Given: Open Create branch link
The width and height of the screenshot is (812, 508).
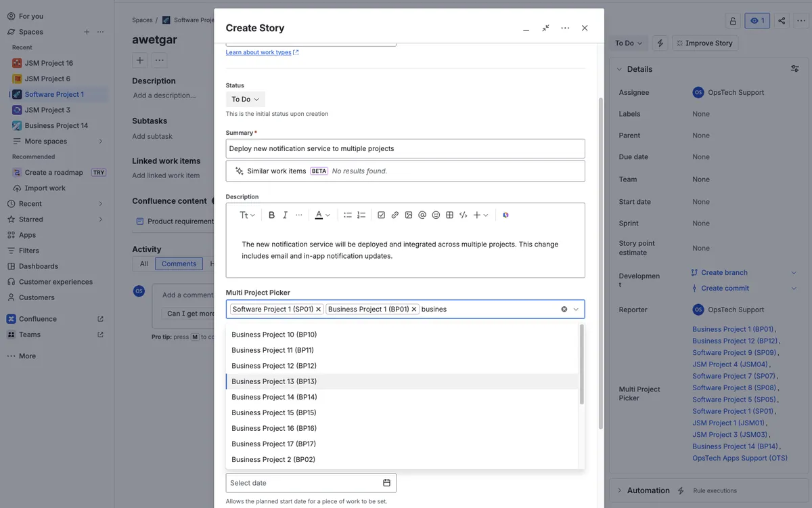Looking at the screenshot, I should (724, 272).
